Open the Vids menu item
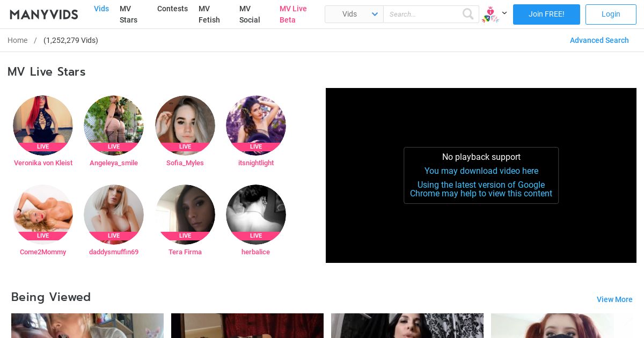Screen dimensions: 644x338 coord(101,9)
